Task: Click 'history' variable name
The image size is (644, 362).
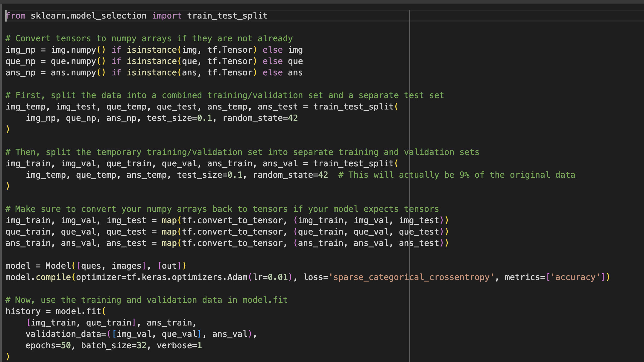Action: point(23,311)
